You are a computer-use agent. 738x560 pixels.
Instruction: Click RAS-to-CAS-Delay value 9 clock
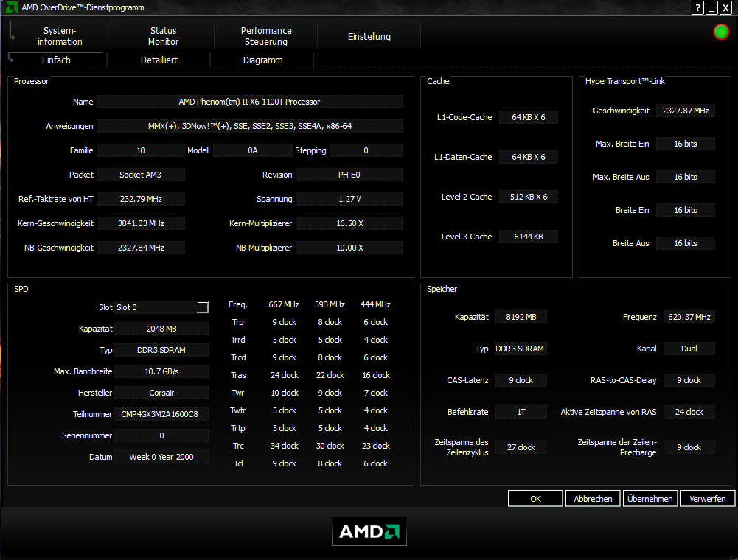click(x=689, y=379)
